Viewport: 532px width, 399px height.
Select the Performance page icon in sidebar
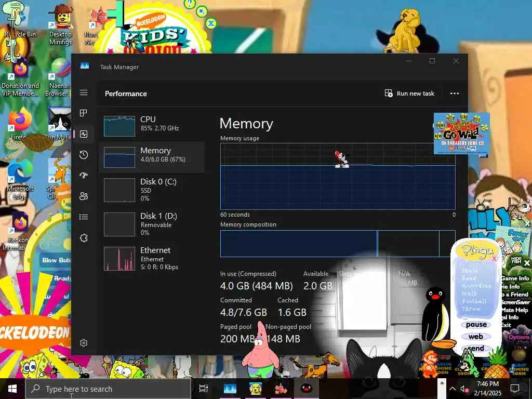(84, 134)
